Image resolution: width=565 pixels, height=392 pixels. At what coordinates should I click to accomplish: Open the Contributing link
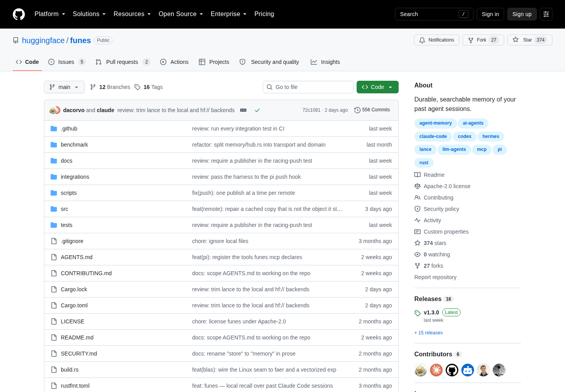click(x=439, y=198)
